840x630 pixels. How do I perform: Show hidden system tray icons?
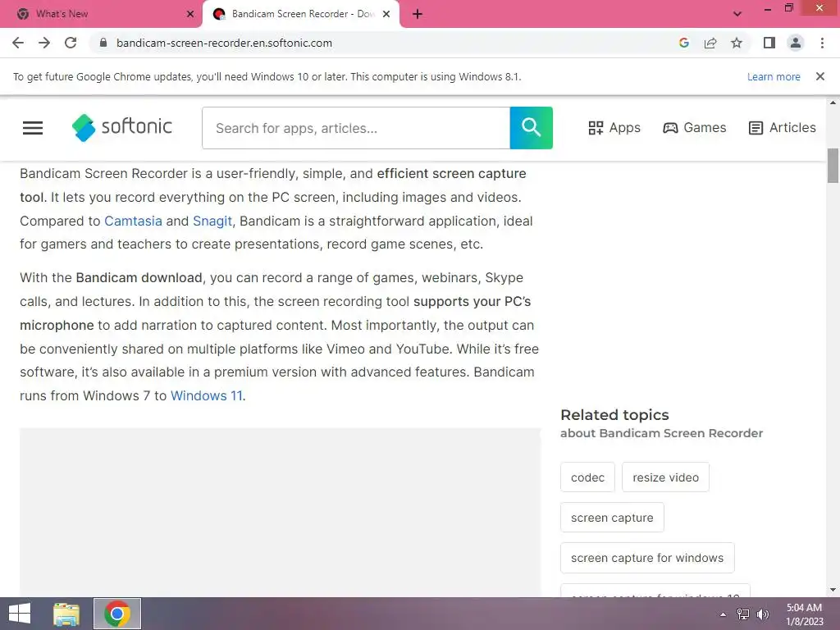pos(723,614)
